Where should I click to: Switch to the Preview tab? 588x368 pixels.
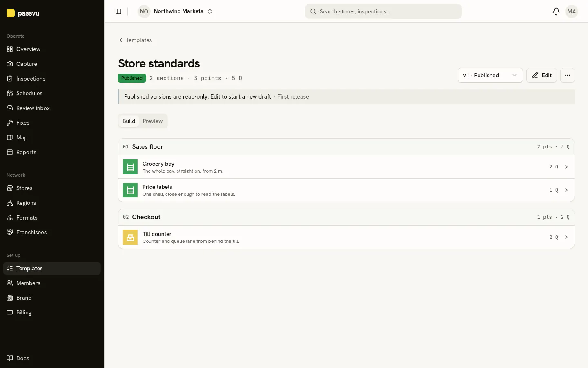click(x=153, y=121)
